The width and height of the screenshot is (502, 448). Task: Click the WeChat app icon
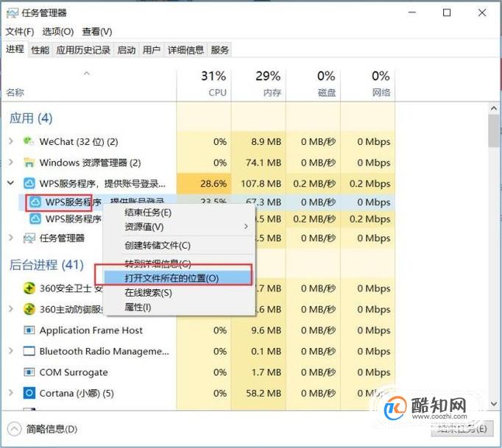pyautogui.click(x=29, y=141)
